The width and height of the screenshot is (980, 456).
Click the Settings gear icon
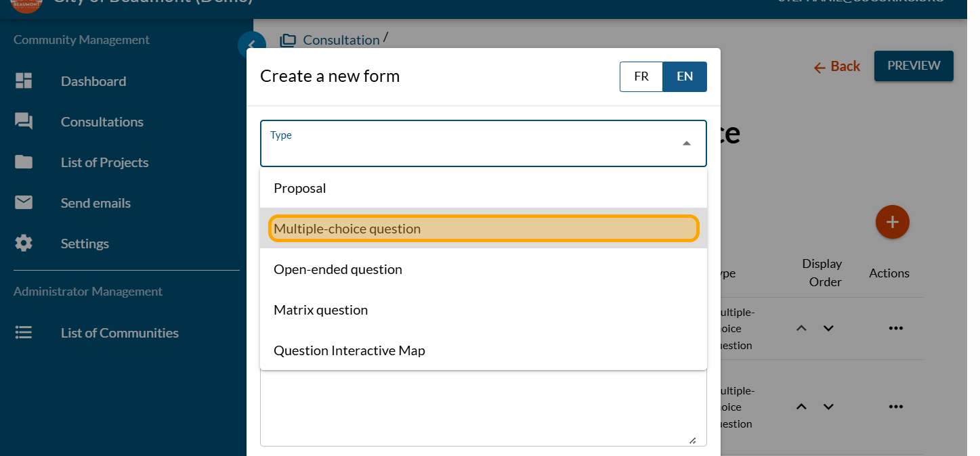pyautogui.click(x=24, y=244)
